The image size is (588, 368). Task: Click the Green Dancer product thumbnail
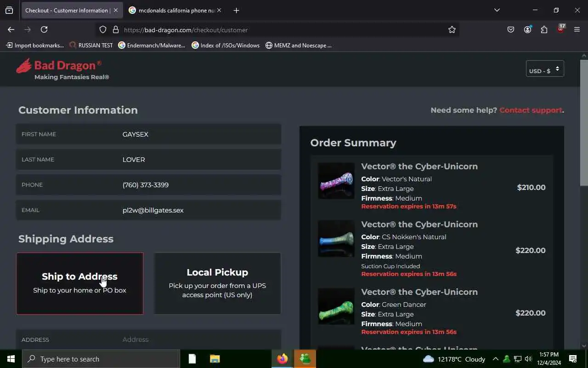(x=336, y=306)
